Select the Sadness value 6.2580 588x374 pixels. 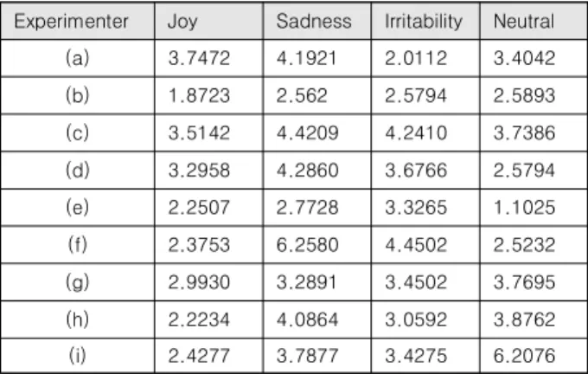(x=308, y=245)
